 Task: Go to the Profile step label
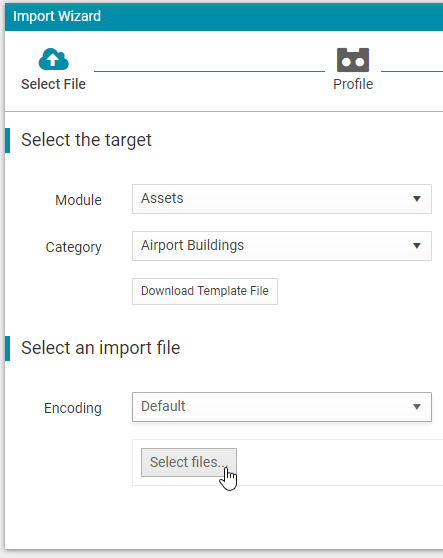pos(353,84)
